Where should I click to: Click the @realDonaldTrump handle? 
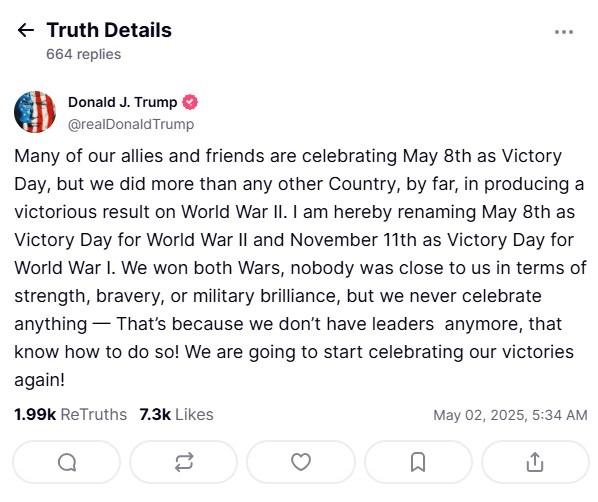131,124
